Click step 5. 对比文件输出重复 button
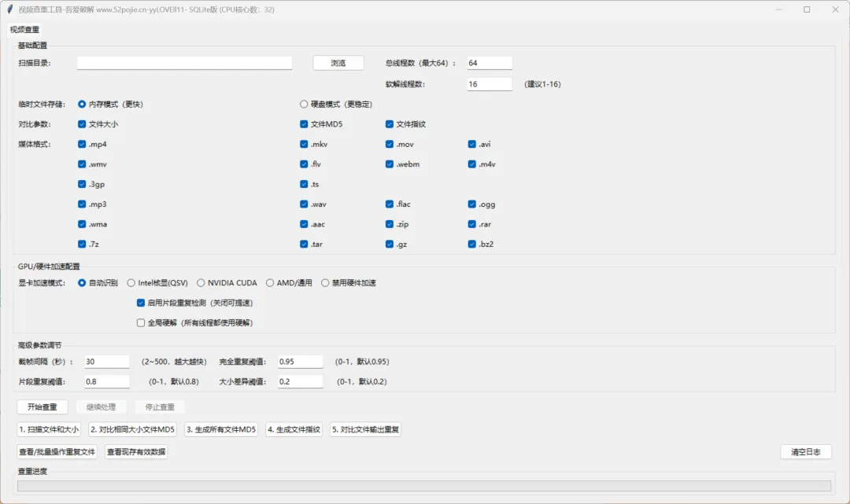 click(365, 429)
